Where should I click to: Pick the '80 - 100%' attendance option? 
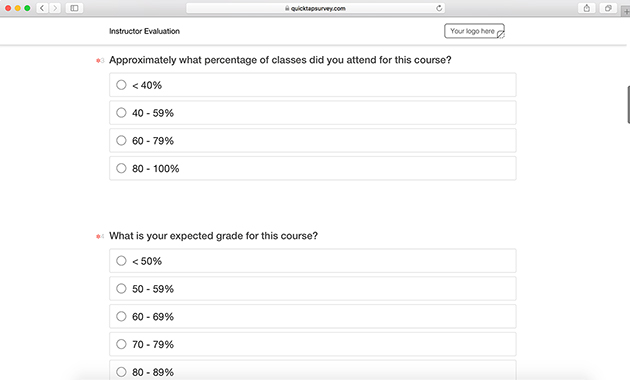tap(313, 168)
